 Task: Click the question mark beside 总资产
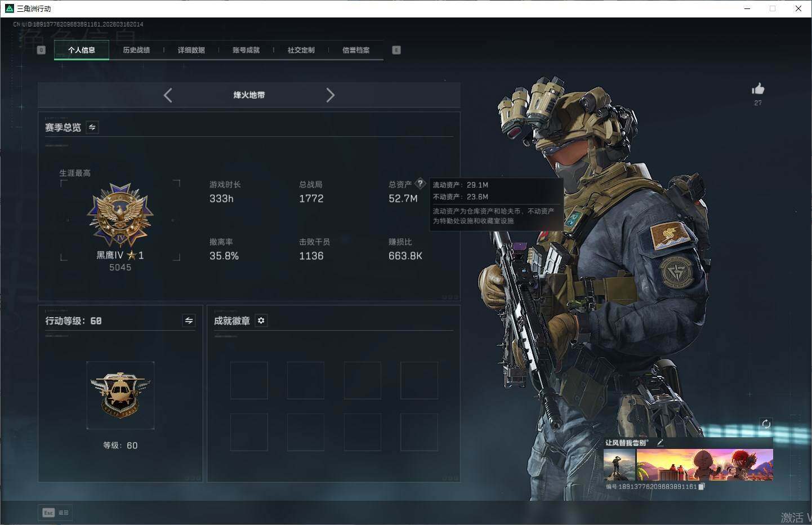(x=420, y=184)
